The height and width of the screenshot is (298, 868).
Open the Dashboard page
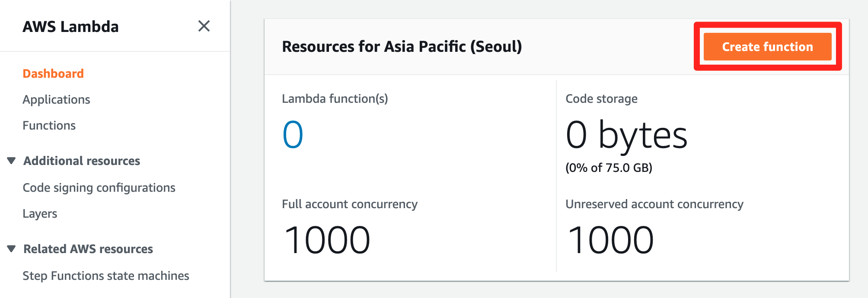pyautogui.click(x=53, y=73)
